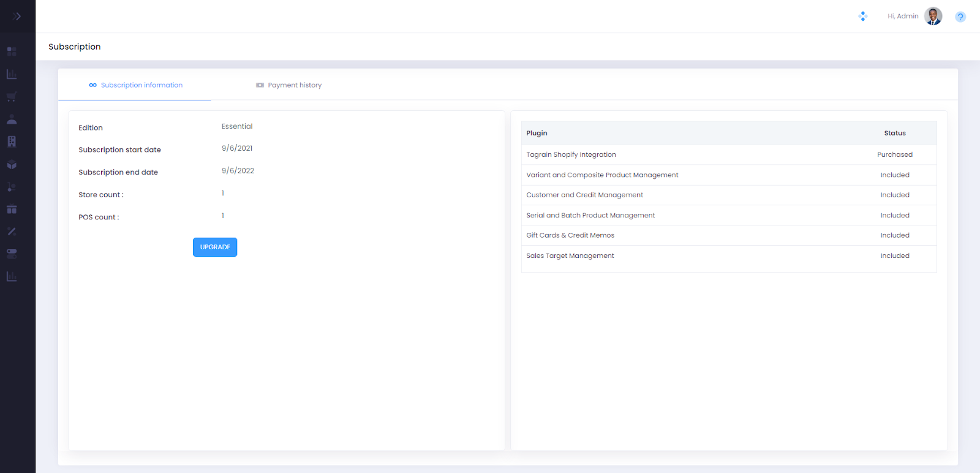Switch to Subscription information tab
Screen dimensions: 980x473
coord(135,85)
